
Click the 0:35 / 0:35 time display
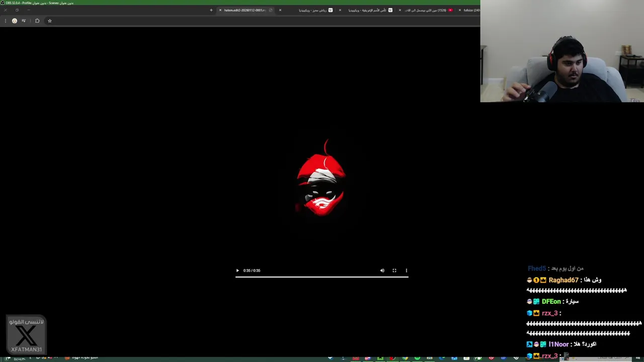click(x=252, y=270)
